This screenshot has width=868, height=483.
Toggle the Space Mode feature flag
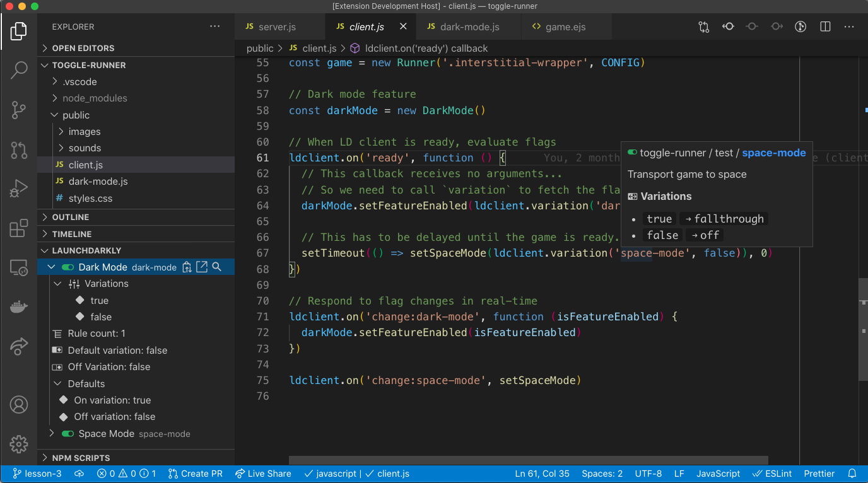click(x=69, y=434)
